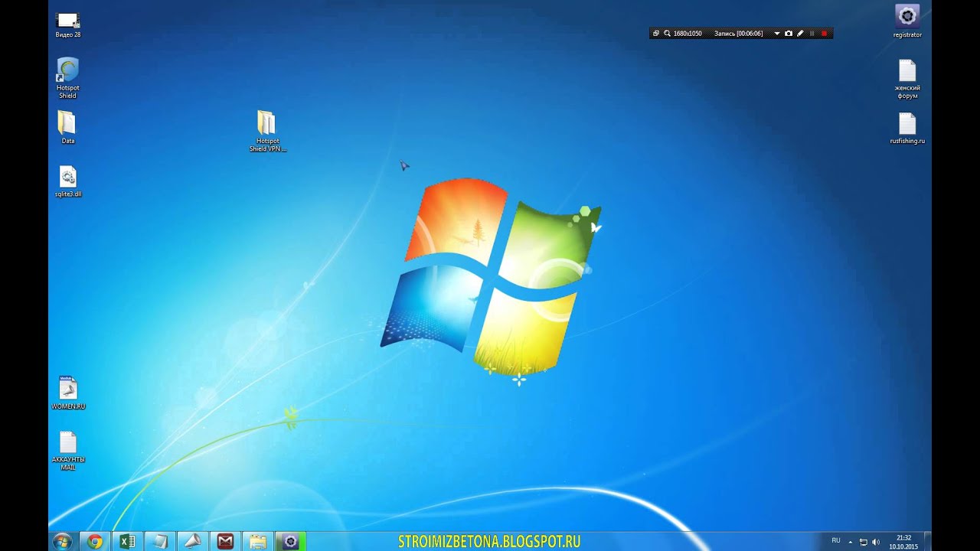This screenshot has height=551, width=980.
Task: Open Excel from the taskbar
Action: (x=128, y=542)
